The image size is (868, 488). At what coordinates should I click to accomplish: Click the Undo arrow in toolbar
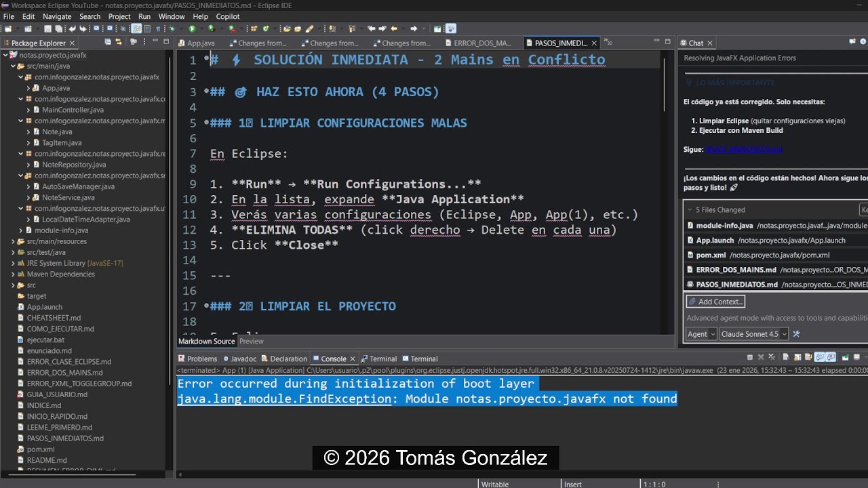click(73, 29)
